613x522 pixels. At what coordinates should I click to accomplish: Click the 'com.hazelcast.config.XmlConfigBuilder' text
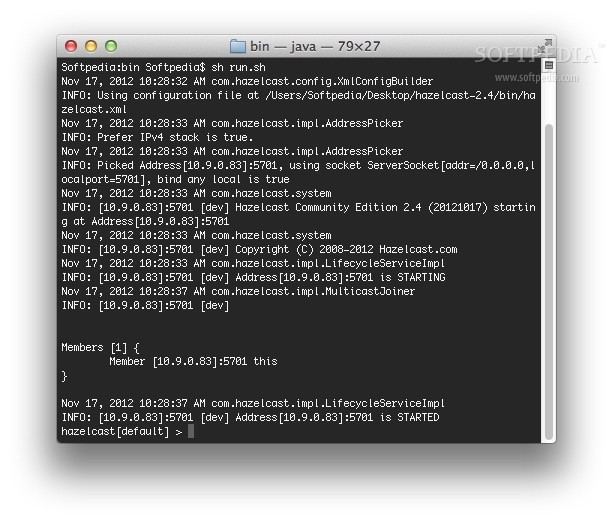point(322,81)
